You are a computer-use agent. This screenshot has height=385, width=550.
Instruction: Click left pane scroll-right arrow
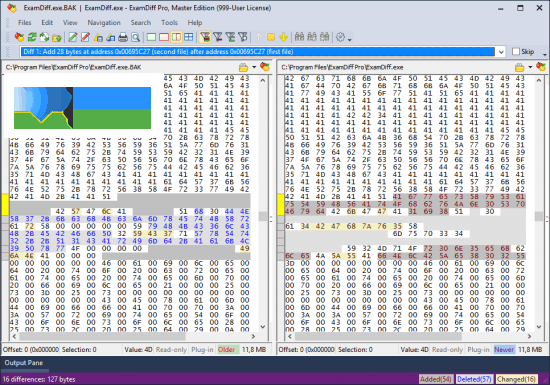pos(253,336)
